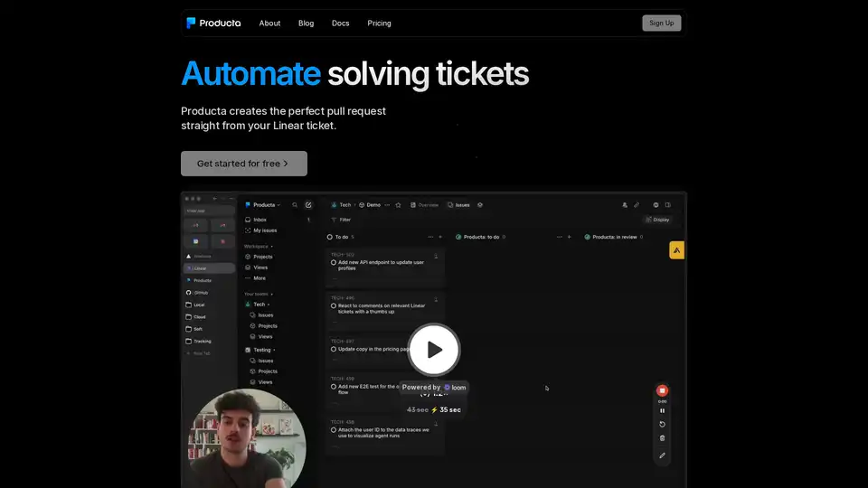Toggle status circle of 'Add new API endpoint' issue
Screen dimensions: 868x488
pyautogui.click(x=334, y=262)
